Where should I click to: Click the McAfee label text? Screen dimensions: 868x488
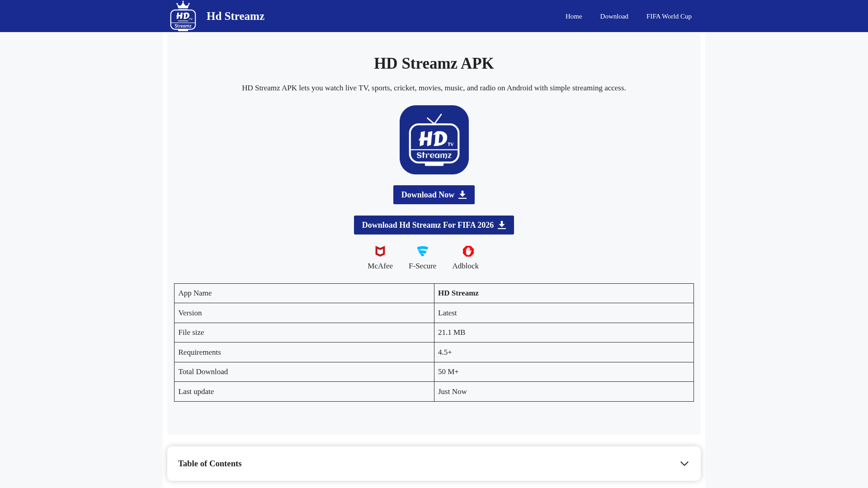tap(380, 266)
